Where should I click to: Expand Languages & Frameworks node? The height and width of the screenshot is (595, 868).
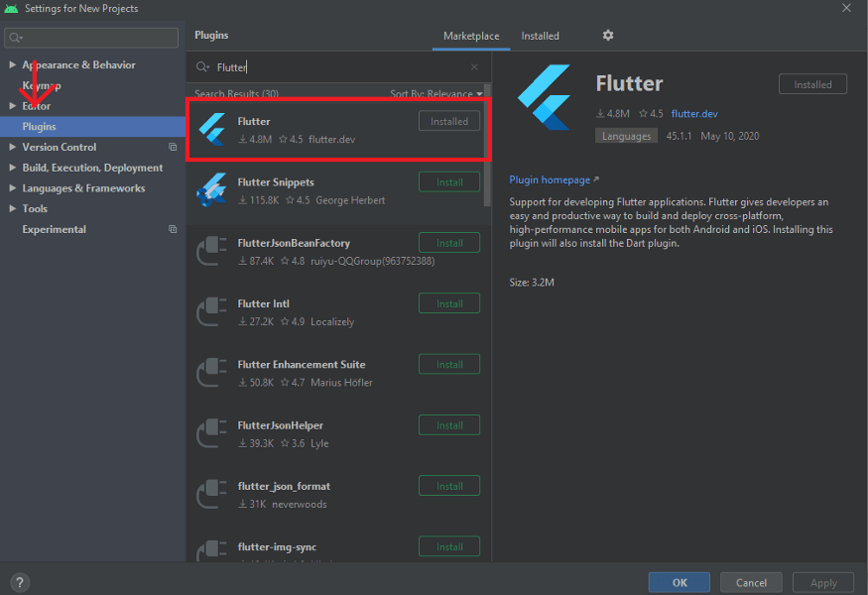tap(12, 188)
